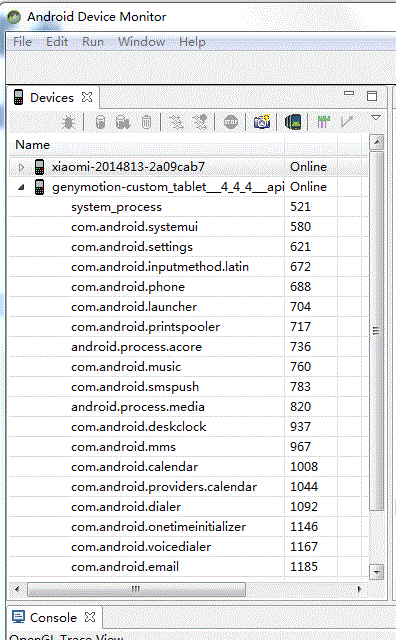The height and width of the screenshot is (640, 396).
Task: Click the vertical scrollbar thumb
Action: click(376, 331)
